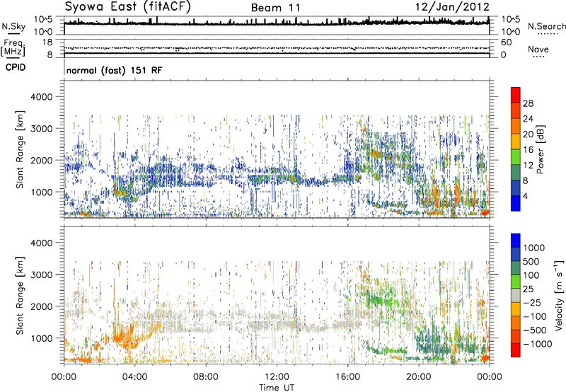Click the date '12/Jan/2012'
Image resolution: width=566 pixels, height=392 pixels.
[x=452, y=7]
